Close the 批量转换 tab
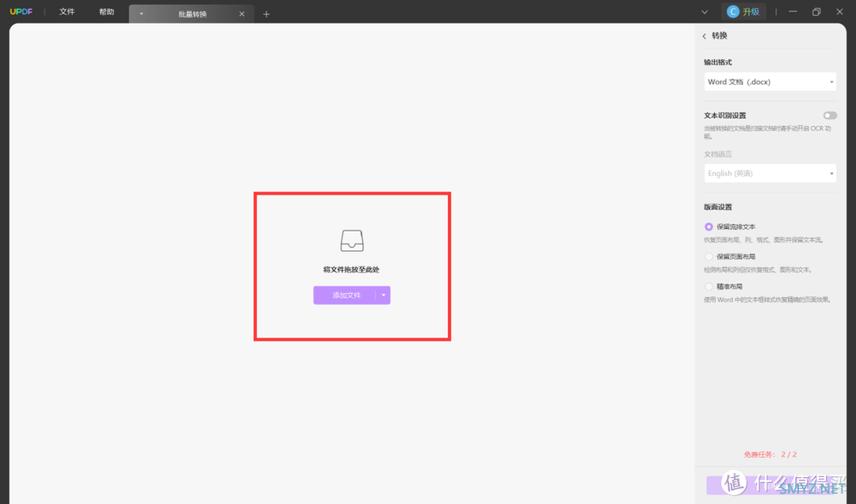Image resolution: width=856 pixels, height=504 pixels. pyautogui.click(x=242, y=14)
